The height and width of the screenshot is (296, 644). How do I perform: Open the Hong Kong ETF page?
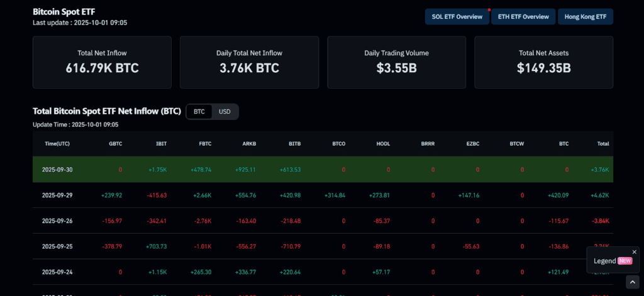click(585, 16)
